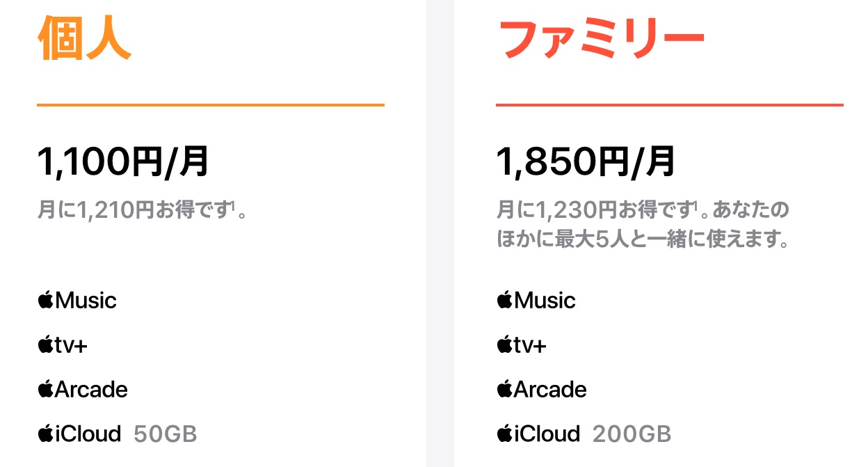Click the red divider under ファミリー
868x467 pixels.
point(669,105)
